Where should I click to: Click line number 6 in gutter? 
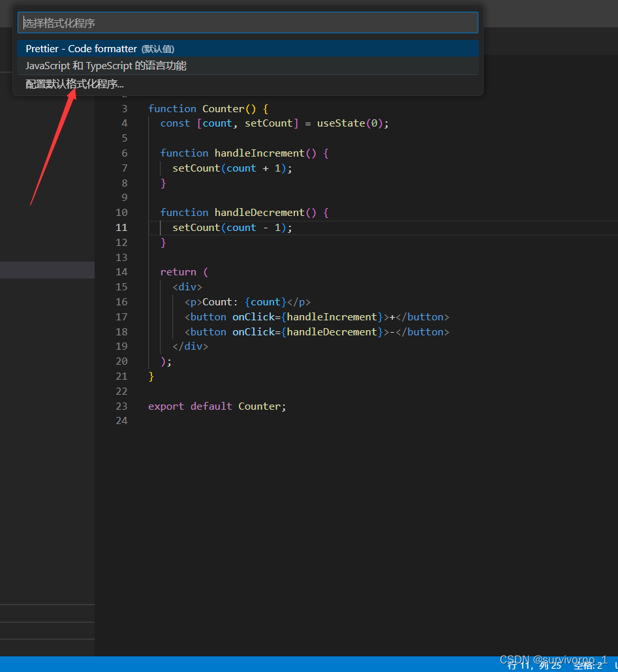[x=124, y=153]
